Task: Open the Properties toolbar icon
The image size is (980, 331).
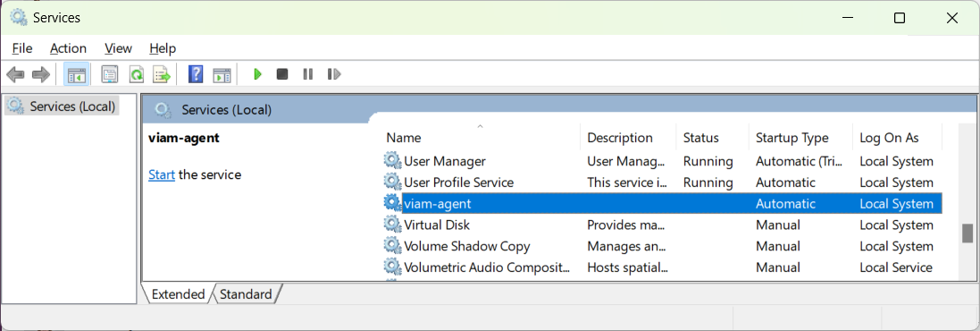Action: point(109,74)
